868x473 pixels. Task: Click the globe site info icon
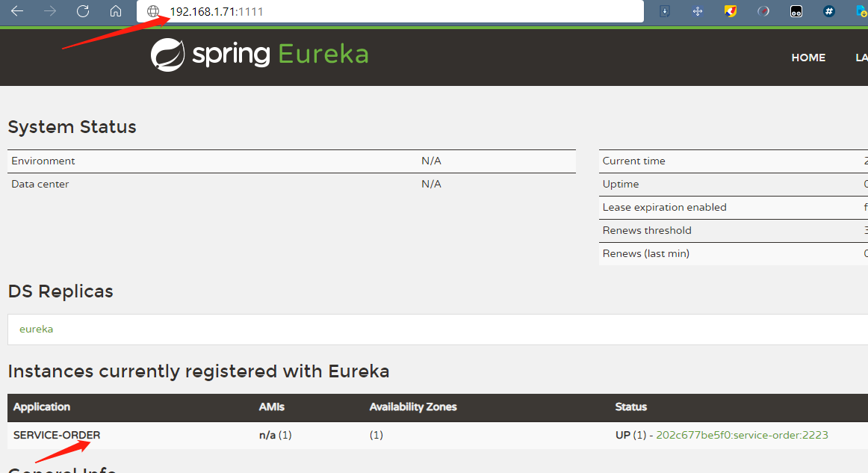coord(153,11)
